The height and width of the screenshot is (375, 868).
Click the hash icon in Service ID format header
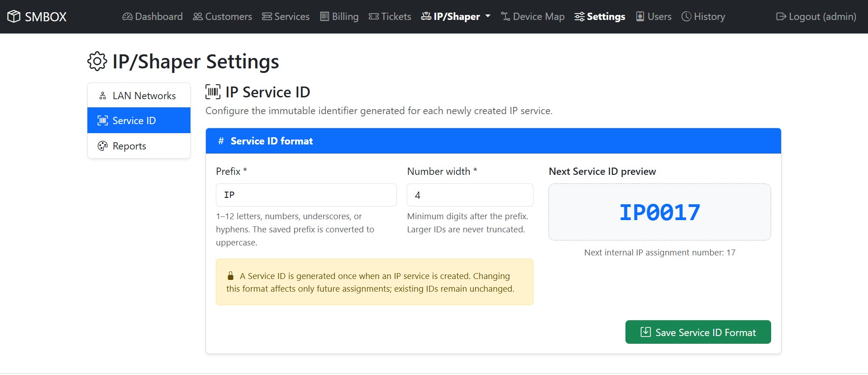point(221,141)
